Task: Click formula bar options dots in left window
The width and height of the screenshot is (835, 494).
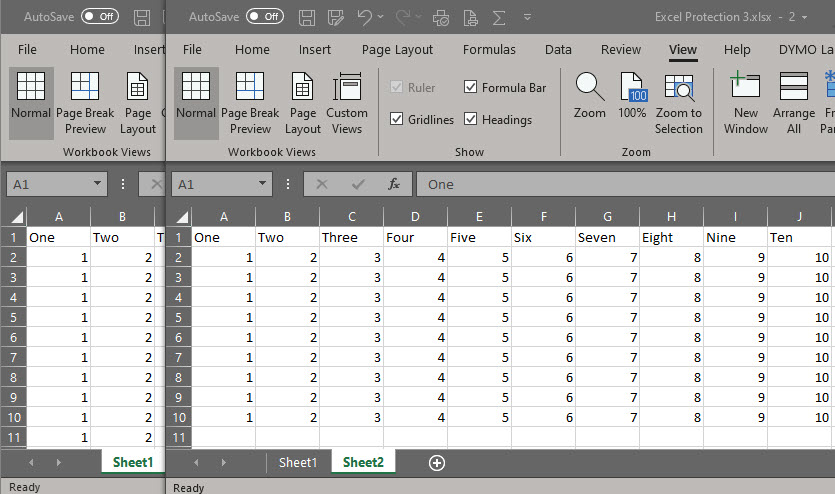Action: [x=122, y=184]
